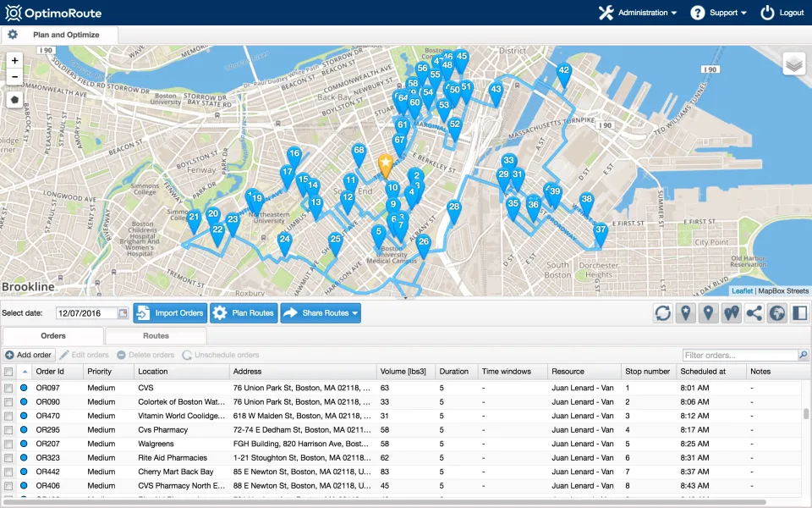
Task: Click the Plan Routes button
Action: [244, 313]
